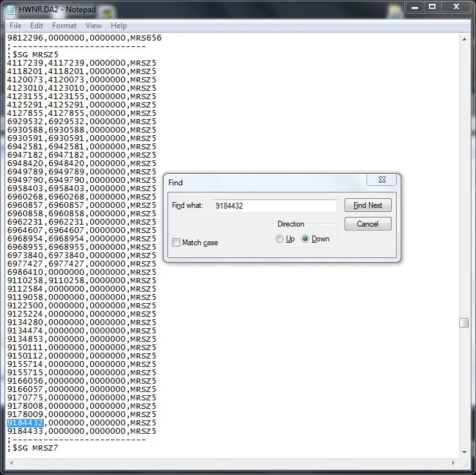Select the Up direction radio button

[280, 239]
